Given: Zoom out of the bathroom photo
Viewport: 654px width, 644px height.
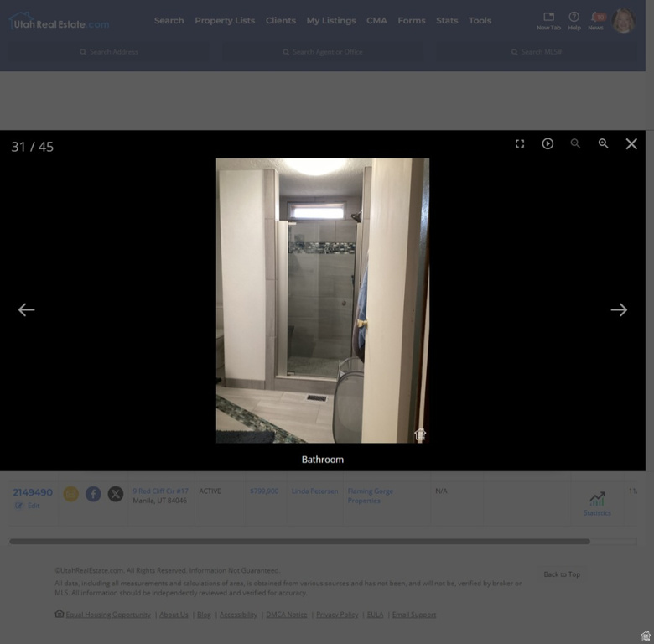Looking at the screenshot, I should tap(575, 144).
